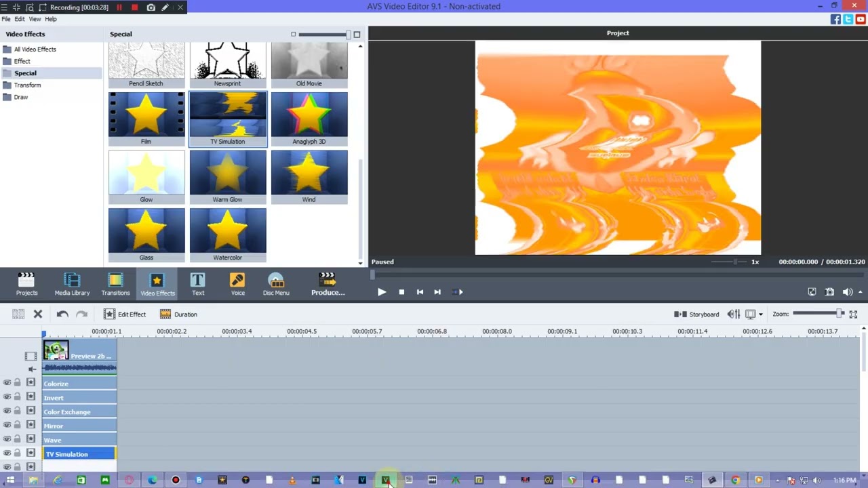
Task: Select the All Video Effects category
Action: (x=35, y=49)
